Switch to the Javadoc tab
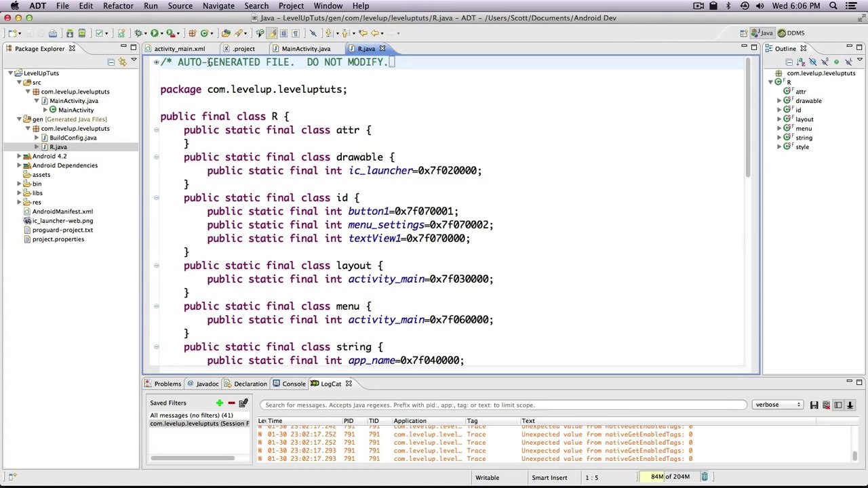Screen dimensions: 868x488 point(203,384)
